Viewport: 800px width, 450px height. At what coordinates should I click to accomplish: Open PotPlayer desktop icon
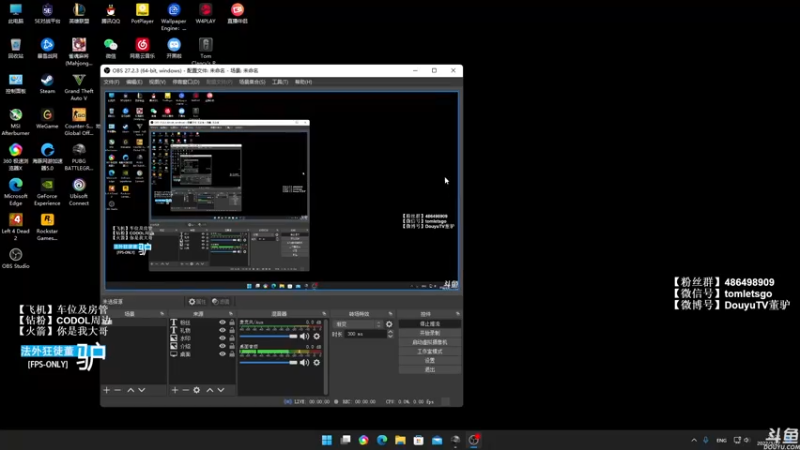click(x=142, y=14)
